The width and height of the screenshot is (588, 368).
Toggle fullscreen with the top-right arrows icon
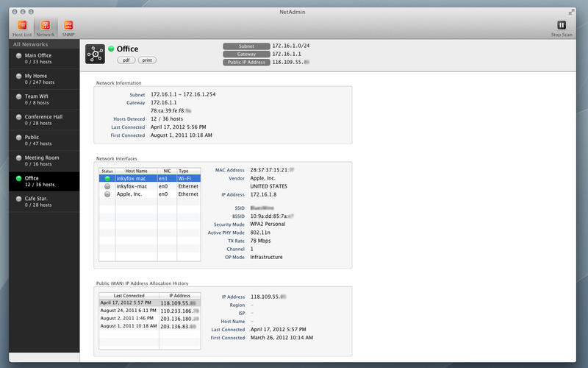pos(571,12)
